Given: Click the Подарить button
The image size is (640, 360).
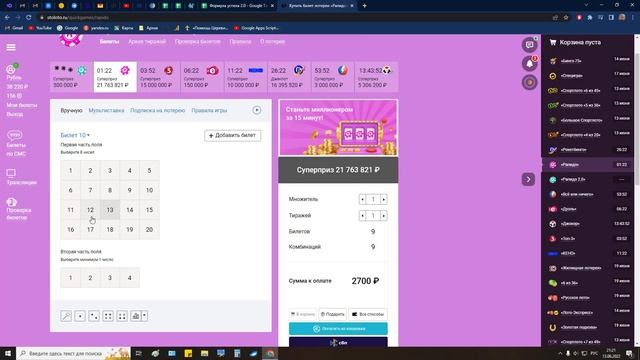Looking at the screenshot, I should coord(332,314).
